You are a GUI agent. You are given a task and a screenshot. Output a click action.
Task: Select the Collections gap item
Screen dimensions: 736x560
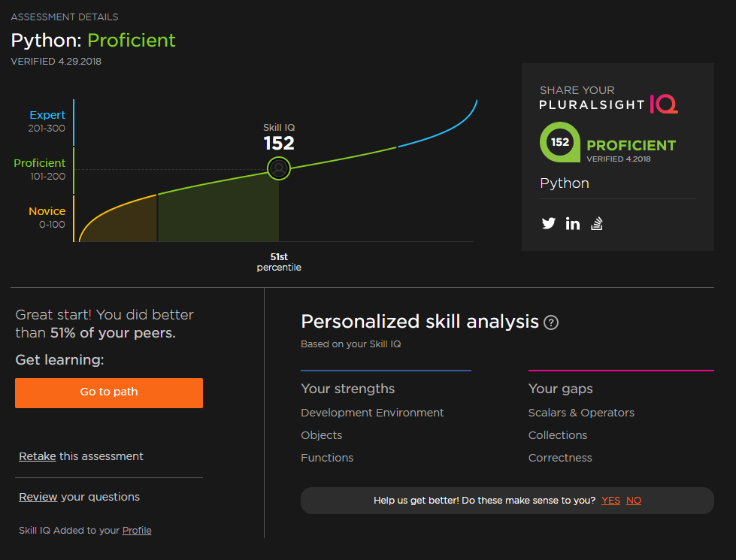tap(558, 435)
